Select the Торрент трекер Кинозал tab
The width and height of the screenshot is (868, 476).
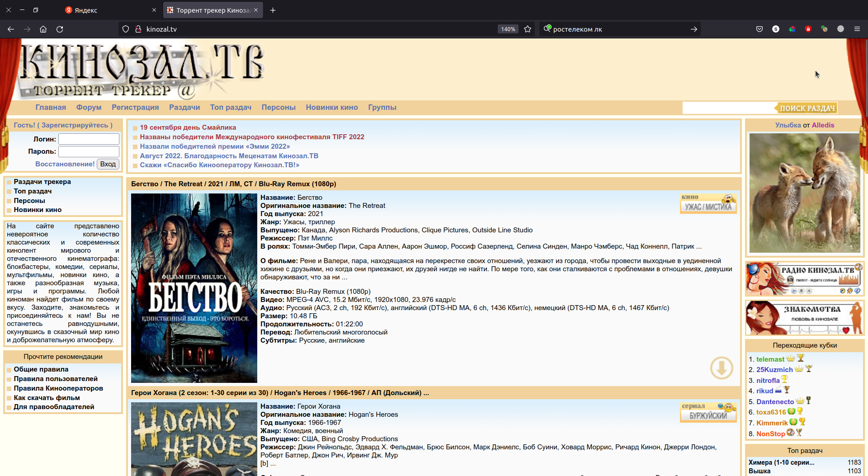coord(212,10)
